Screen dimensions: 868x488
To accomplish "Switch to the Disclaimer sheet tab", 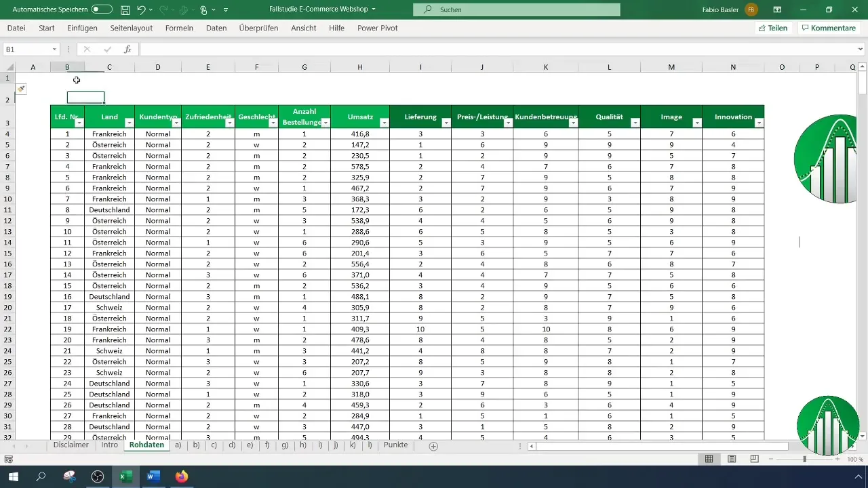I will (71, 445).
